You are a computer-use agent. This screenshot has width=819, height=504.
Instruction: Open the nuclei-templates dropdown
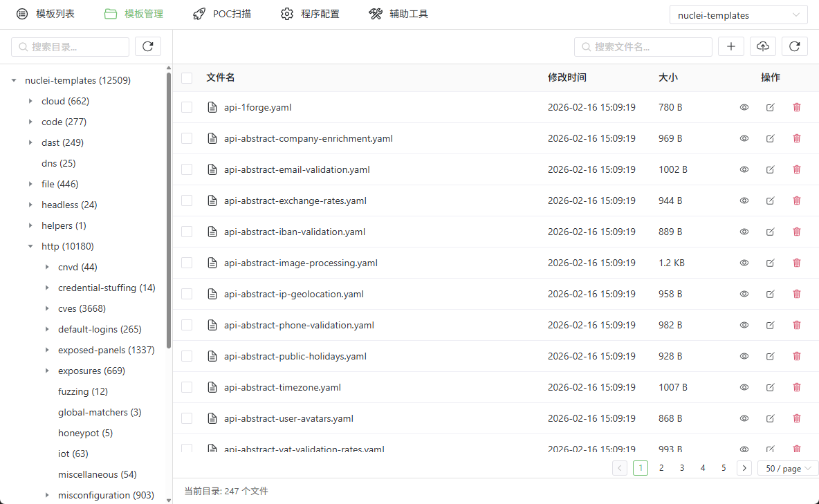[738, 15]
